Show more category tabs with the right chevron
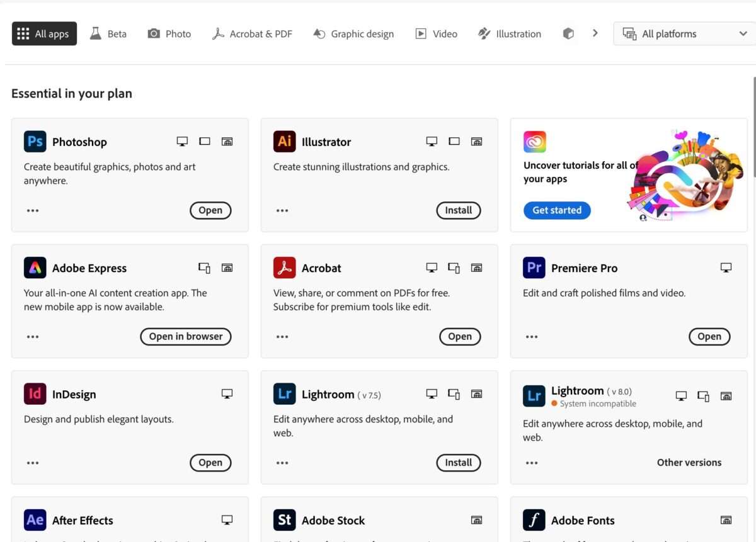The height and width of the screenshot is (542, 756). click(x=595, y=33)
